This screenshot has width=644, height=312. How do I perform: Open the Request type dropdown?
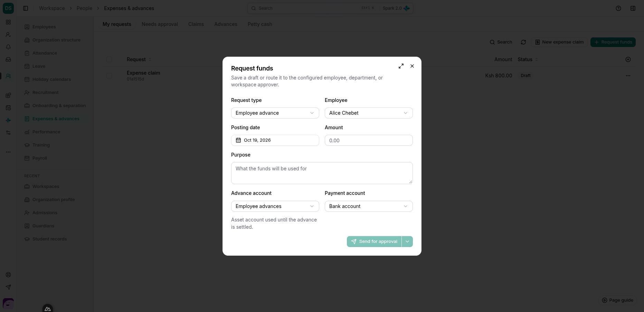click(275, 113)
